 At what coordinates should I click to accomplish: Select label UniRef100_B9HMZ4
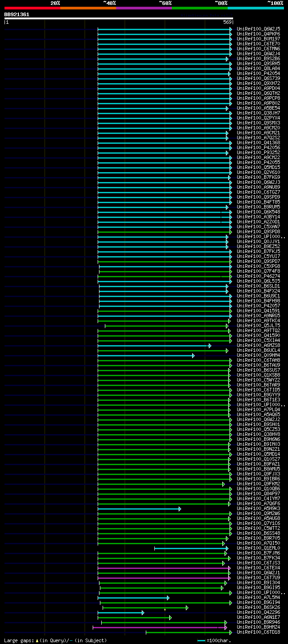[258, 627]
